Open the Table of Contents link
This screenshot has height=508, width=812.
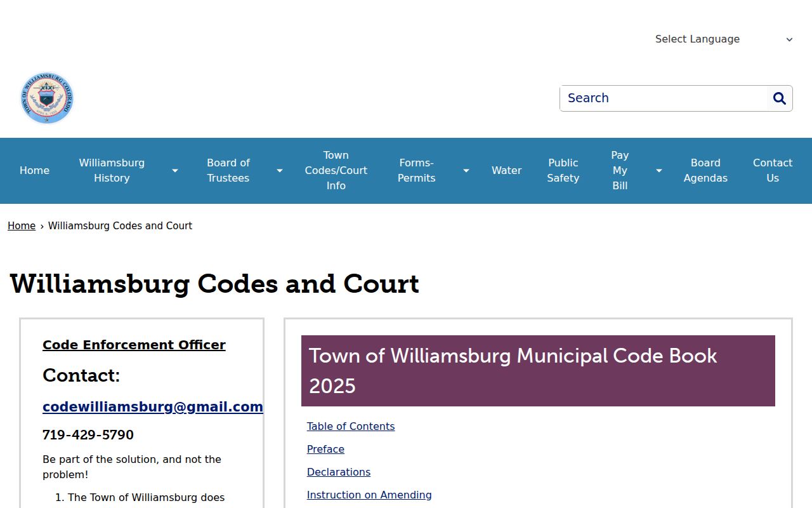[x=351, y=427]
